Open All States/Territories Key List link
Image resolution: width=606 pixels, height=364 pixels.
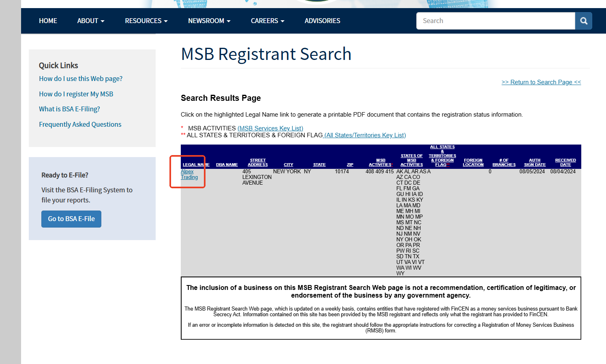click(x=365, y=135)
